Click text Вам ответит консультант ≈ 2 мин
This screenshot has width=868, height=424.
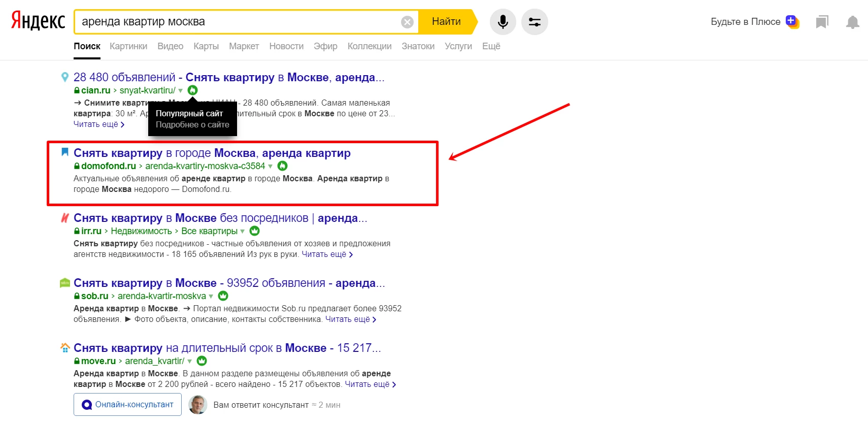click(277, 405)
